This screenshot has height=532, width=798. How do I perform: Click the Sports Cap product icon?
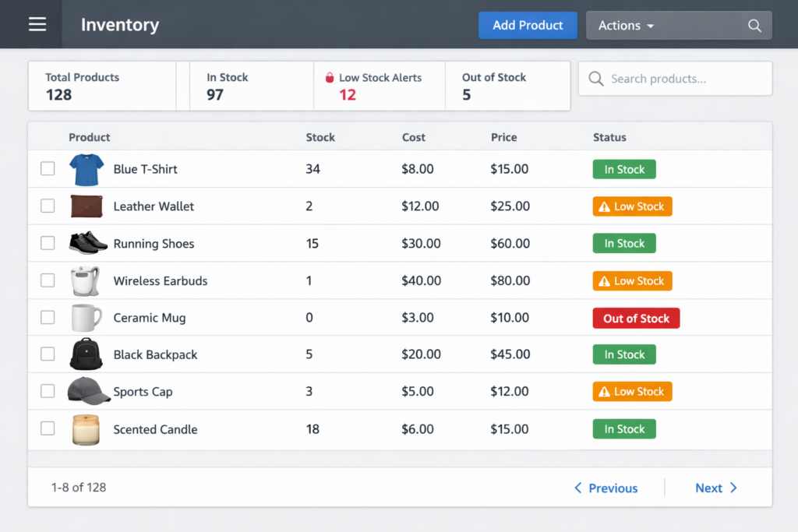click(x=88, y=391)
